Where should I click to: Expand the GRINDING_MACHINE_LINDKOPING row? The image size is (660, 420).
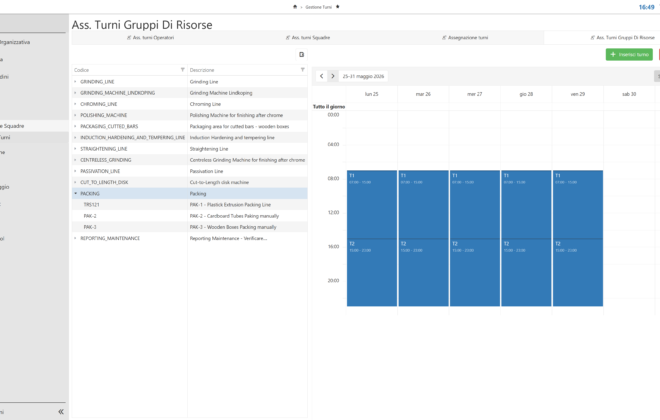[75, 93]
